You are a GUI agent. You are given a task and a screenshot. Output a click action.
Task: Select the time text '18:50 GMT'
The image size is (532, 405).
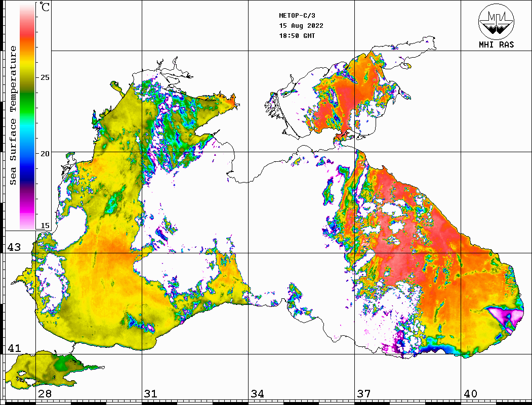tap(297, 35)
